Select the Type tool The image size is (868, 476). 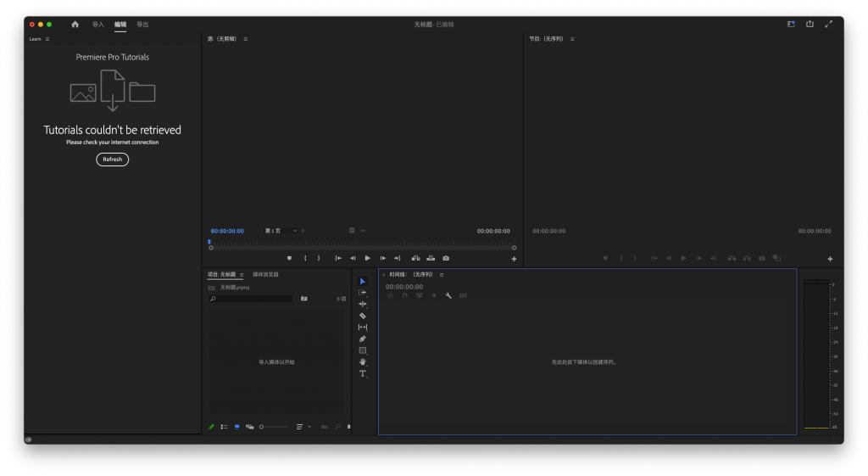[x=363, y=373]
